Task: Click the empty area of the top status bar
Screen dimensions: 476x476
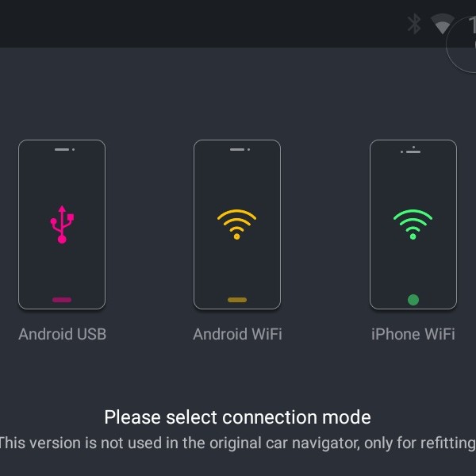Action: click(198, 24)
